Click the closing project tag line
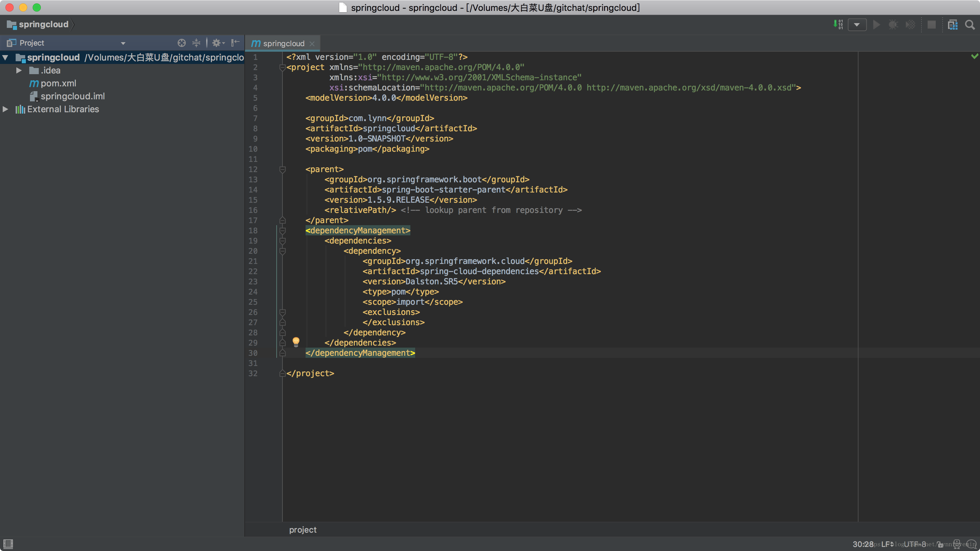The image size is (980, 551). click(310, 373)
